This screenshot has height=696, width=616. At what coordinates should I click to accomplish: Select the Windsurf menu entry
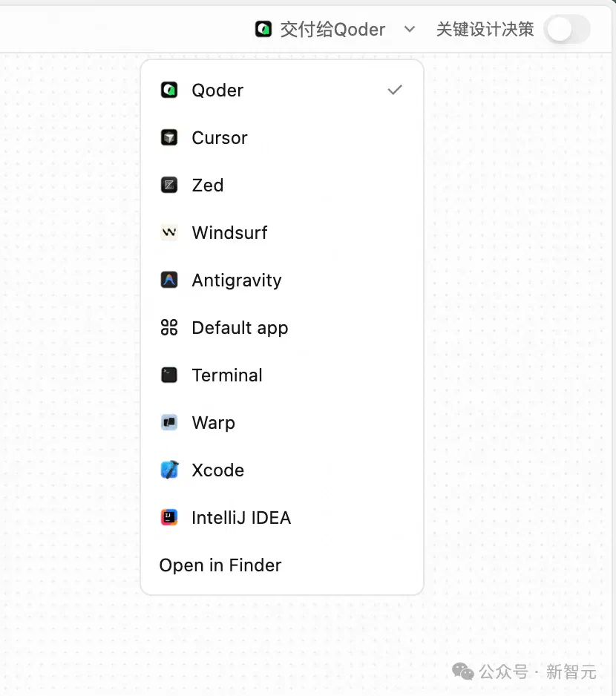click(x=282, y=232)
